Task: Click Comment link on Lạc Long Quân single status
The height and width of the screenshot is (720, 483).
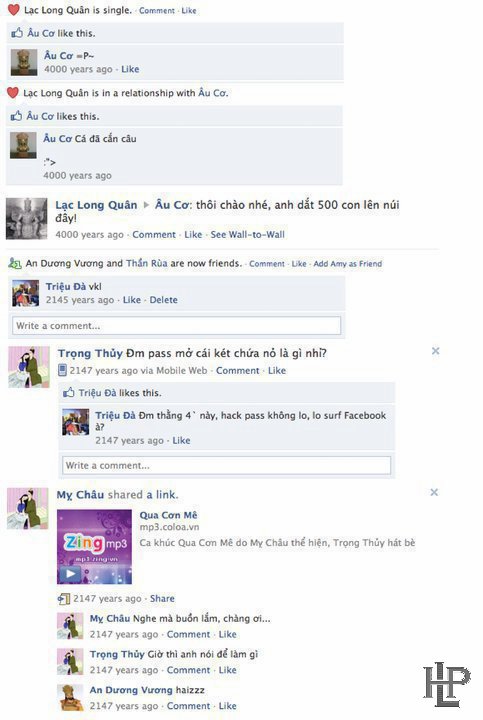Action: point(157,11)
